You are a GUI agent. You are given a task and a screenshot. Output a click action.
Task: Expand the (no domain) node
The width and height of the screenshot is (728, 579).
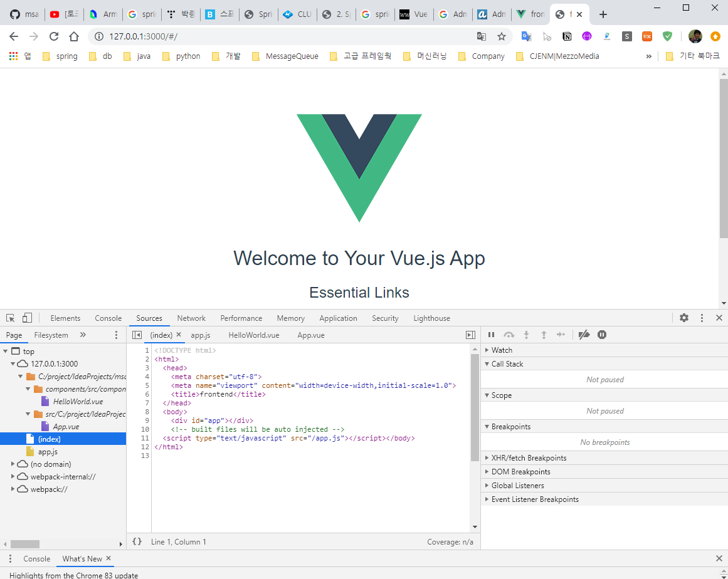(13, 464)
